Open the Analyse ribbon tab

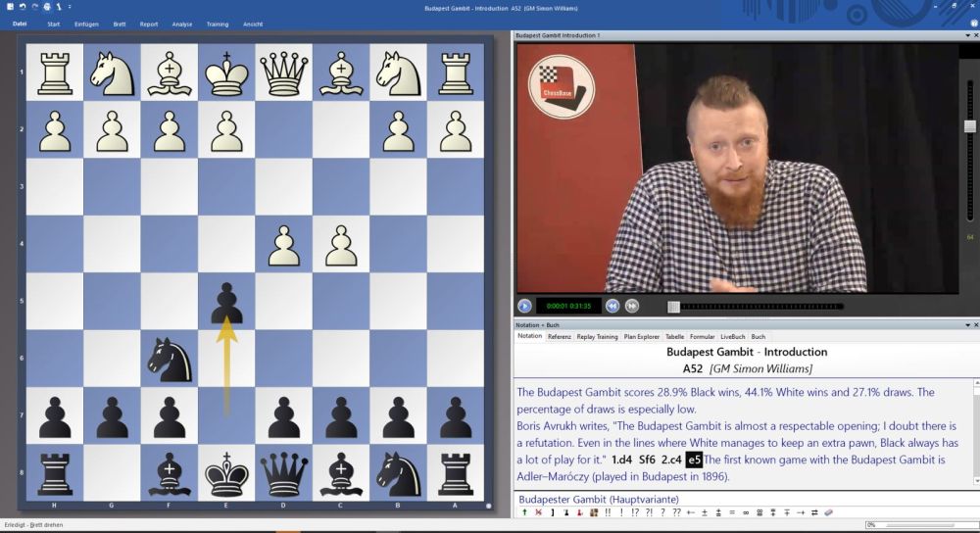(x=182, y=24)
